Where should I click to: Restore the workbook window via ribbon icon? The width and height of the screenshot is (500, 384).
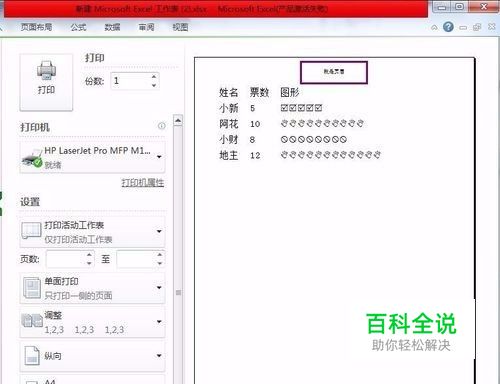[x=477, y=27]
